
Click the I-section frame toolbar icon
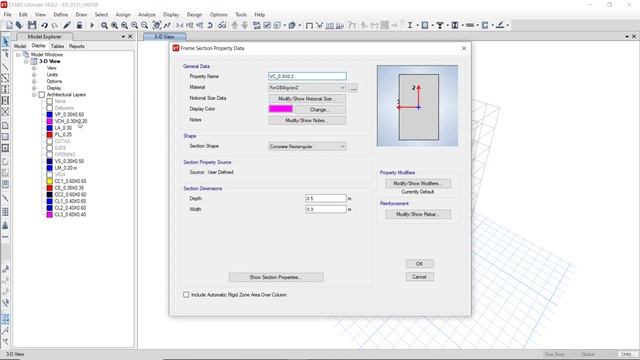410,25
